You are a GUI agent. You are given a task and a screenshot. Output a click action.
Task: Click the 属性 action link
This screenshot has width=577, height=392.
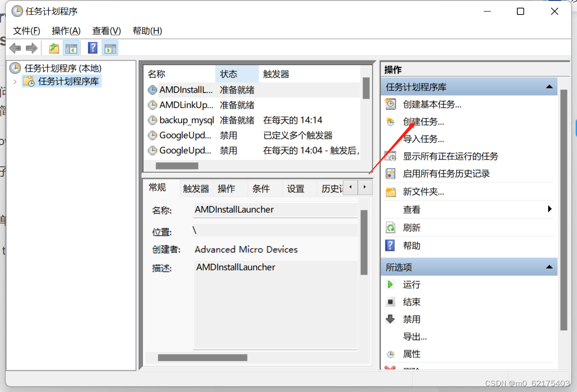pyautogui.click(x=412, y=354)
